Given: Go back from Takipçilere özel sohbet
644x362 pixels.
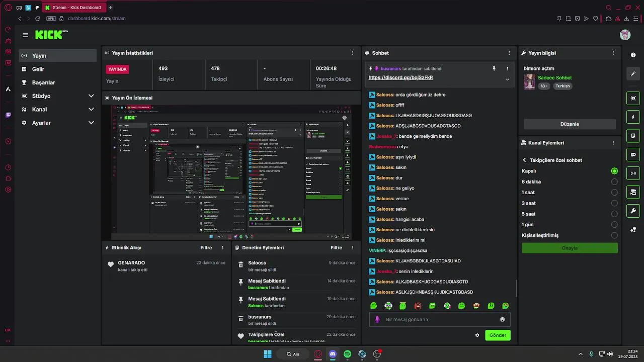Looking at the screenshot, I should coord(524,160).
